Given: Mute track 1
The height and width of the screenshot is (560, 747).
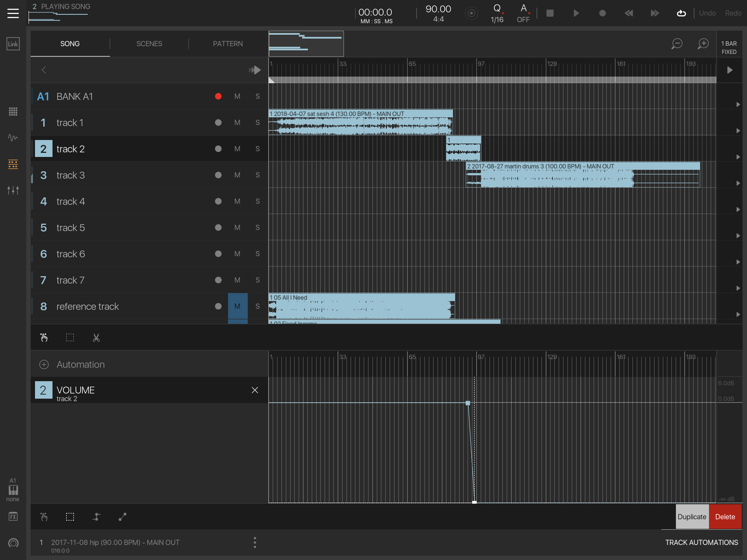Looking at the screenshot, I should (x=237, y=122).
